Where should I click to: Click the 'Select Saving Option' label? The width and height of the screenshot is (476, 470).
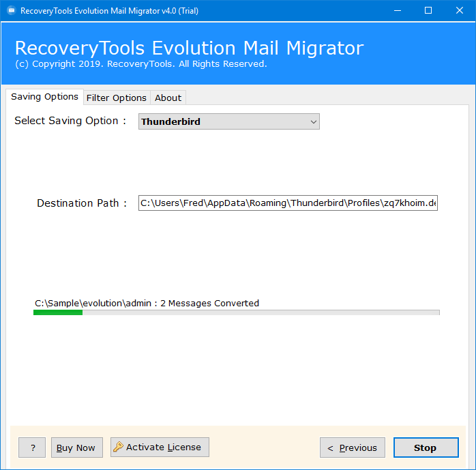point(70,121)
